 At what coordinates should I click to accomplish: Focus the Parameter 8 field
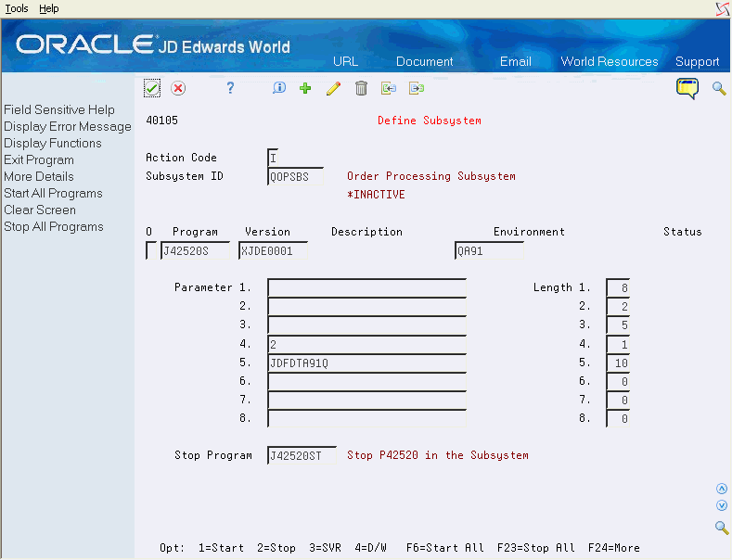[367, 418]
